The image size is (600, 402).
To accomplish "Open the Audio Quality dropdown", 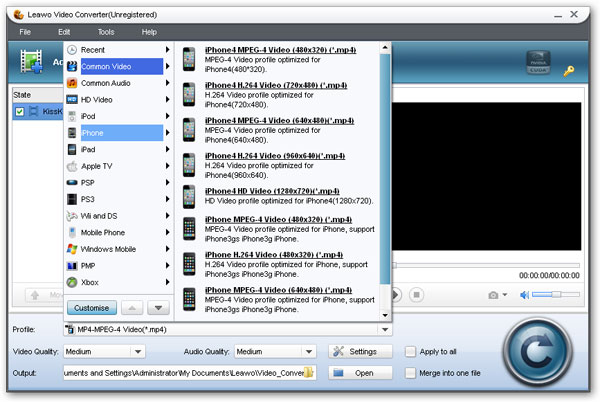I will [x=308, y=351].
